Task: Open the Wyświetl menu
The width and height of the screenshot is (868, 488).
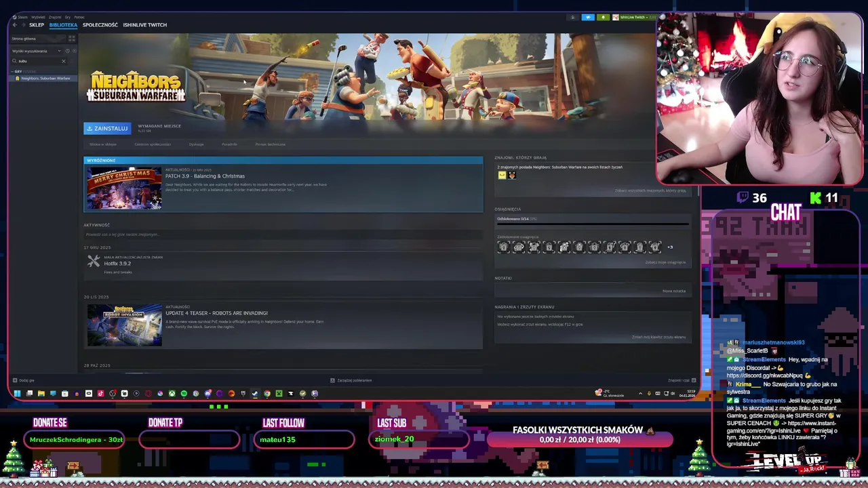Action: 38,17
